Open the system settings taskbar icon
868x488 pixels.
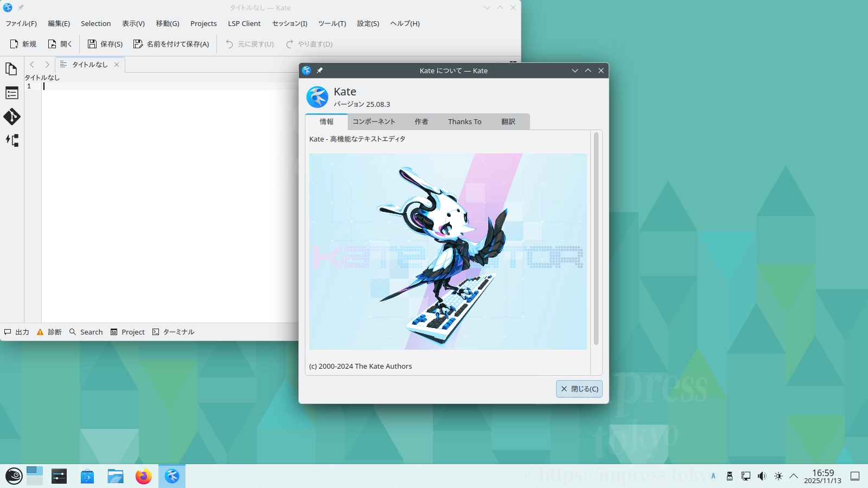point(59,476)
